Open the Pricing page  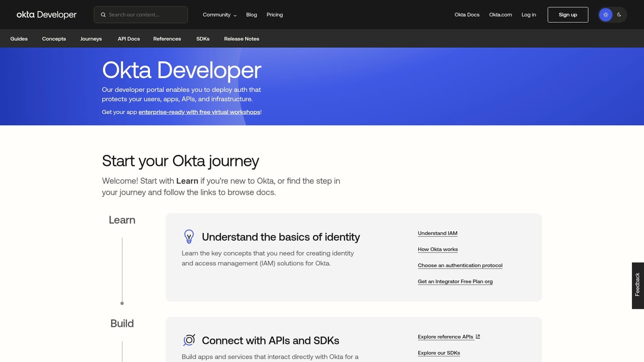click(274, 15)
